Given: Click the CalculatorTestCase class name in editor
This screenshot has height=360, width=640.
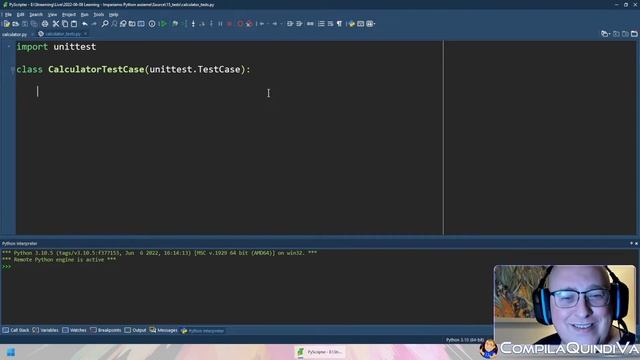Looking at the screenshot, I should tap(96, 69).
